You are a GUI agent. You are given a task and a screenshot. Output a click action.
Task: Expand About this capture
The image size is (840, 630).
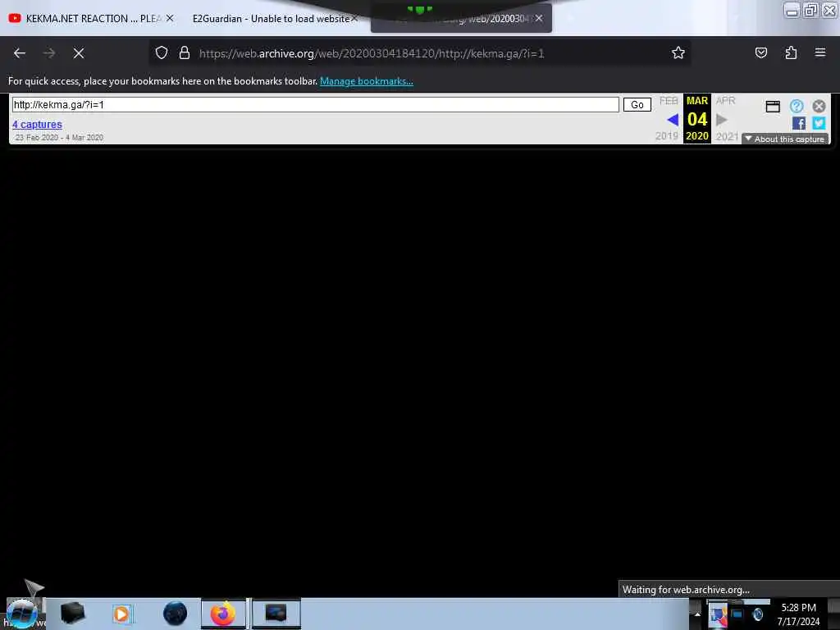[785, 139]
